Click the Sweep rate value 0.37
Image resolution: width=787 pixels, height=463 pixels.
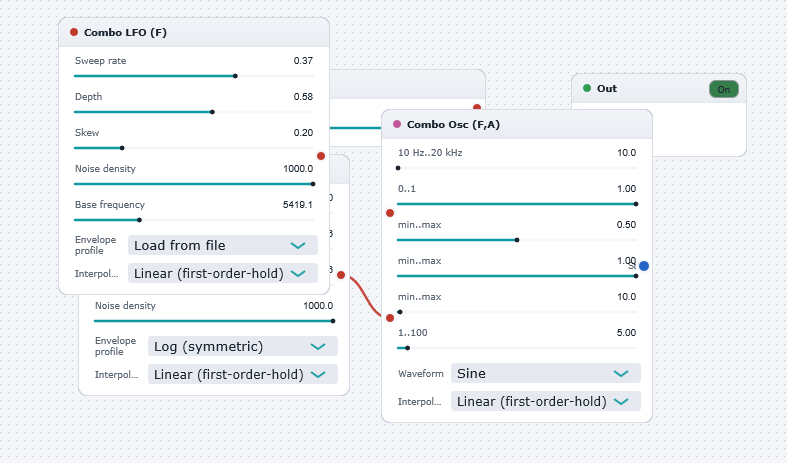tap(303, 61)
